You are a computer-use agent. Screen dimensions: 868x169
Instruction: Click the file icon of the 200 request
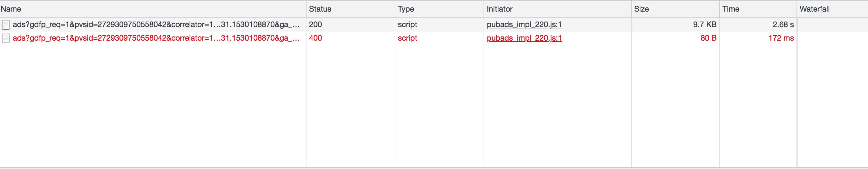click(6, 25)
